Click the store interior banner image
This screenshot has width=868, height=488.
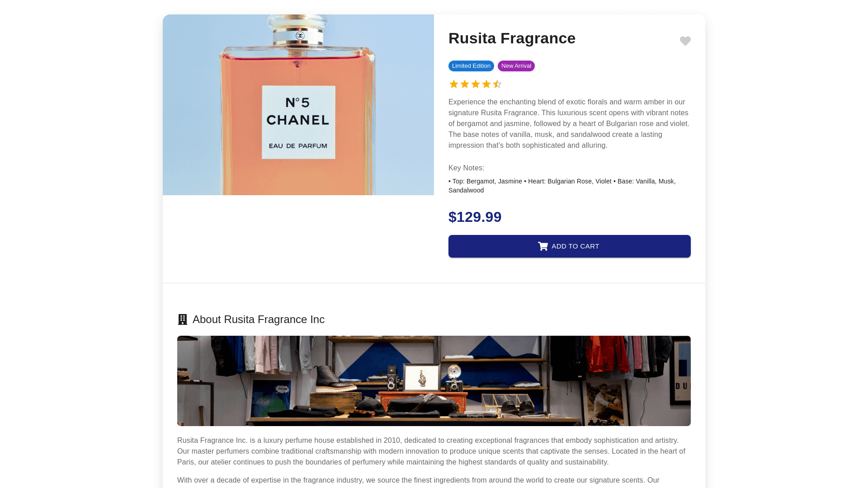[434, 381]
